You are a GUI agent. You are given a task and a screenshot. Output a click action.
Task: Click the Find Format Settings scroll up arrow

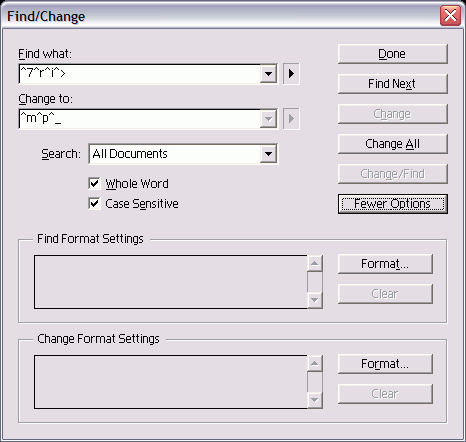315,264
